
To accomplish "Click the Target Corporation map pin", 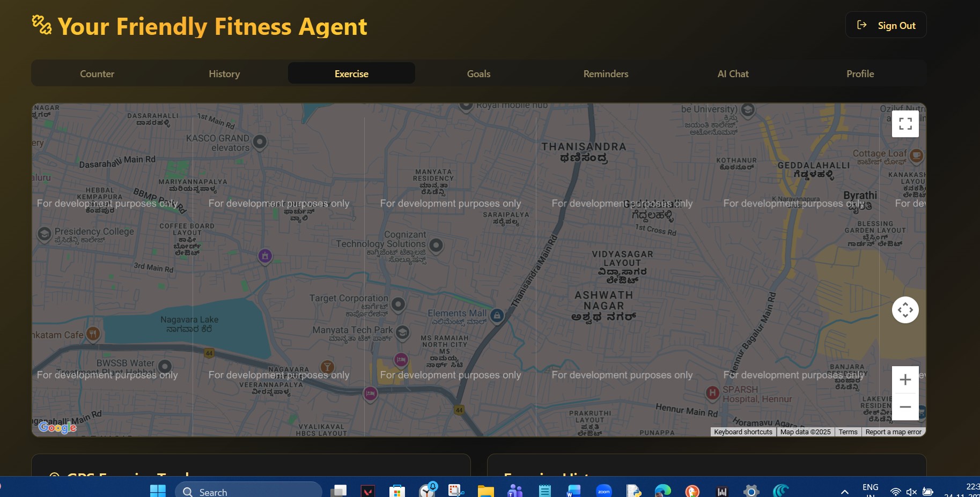I will pyautogui.click(x=398, y=305).
